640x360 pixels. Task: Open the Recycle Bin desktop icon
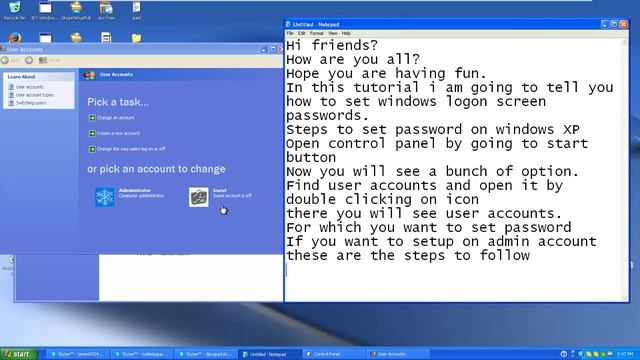(x=14, y=10)
